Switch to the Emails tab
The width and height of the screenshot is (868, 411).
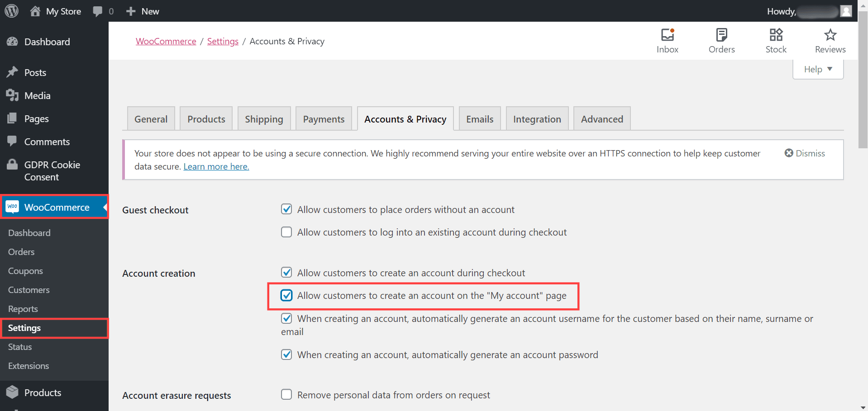click(x=480, y=119)
